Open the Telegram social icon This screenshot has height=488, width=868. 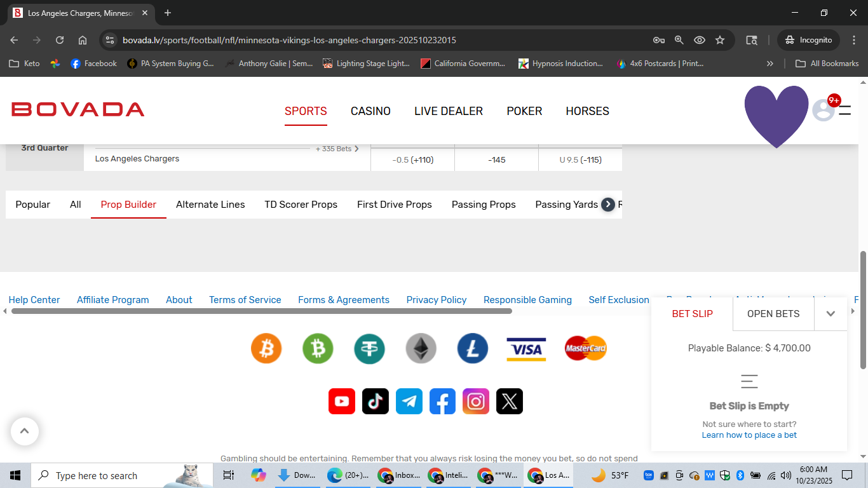(409, 402)
